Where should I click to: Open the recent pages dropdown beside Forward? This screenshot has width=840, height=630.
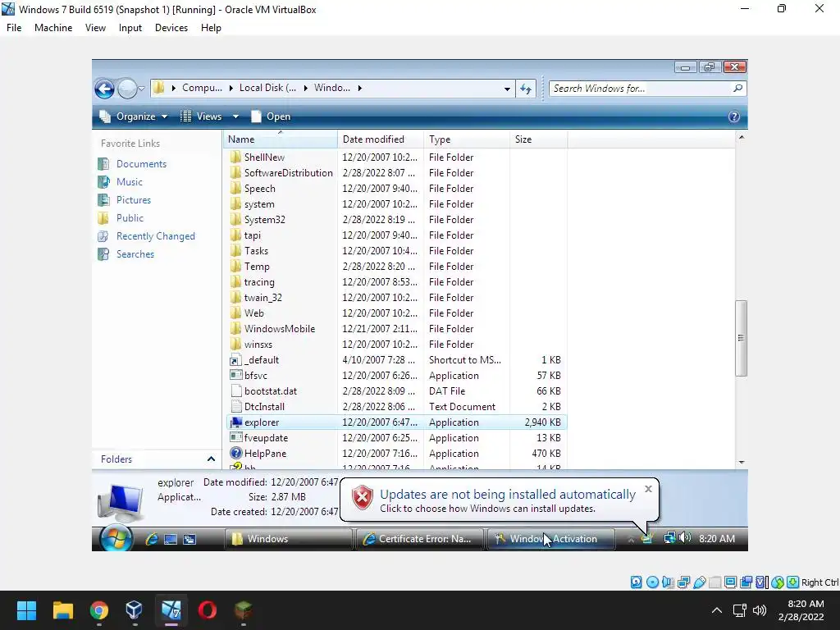[141, 89]
